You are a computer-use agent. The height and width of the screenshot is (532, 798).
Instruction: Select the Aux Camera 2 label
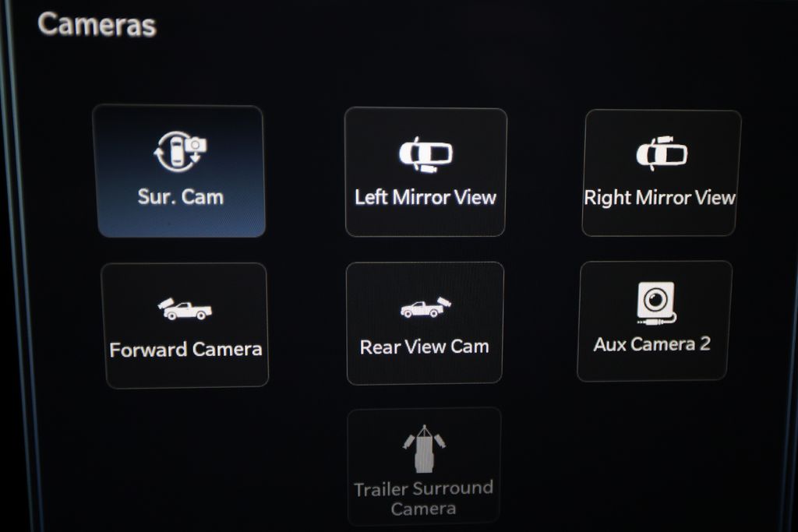tap(652, 344)
